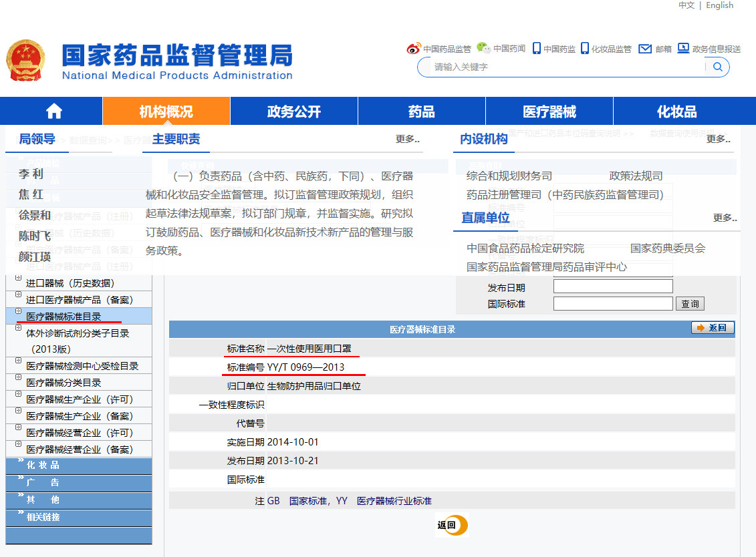Open leader 徐景和 profile
This screenshot has height=557, width=756.
coord(35,215)
